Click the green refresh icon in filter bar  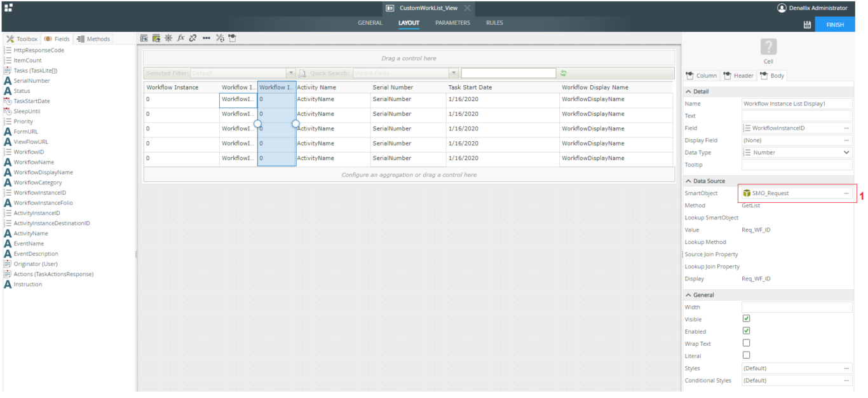(563, 74)
